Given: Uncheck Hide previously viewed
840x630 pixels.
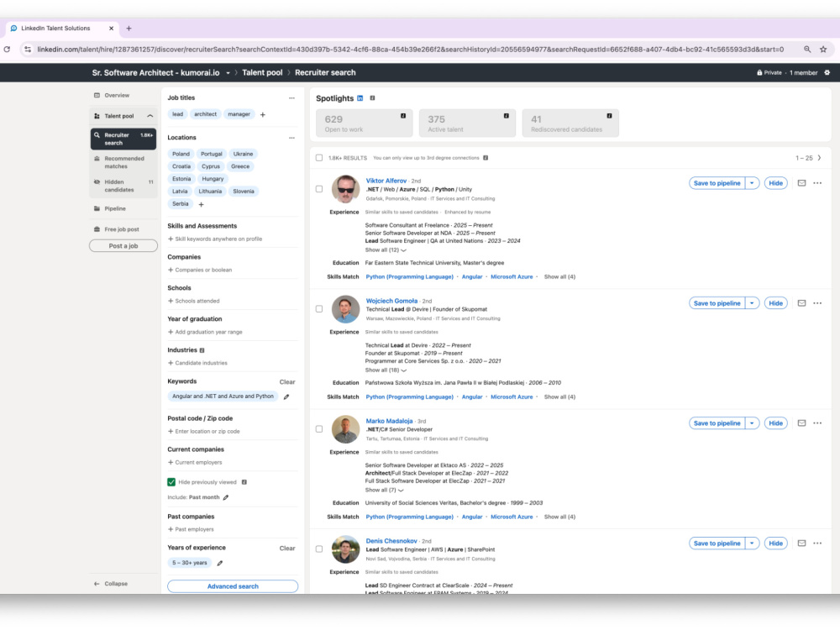Looking at the screenshot, I should point(171,482).
